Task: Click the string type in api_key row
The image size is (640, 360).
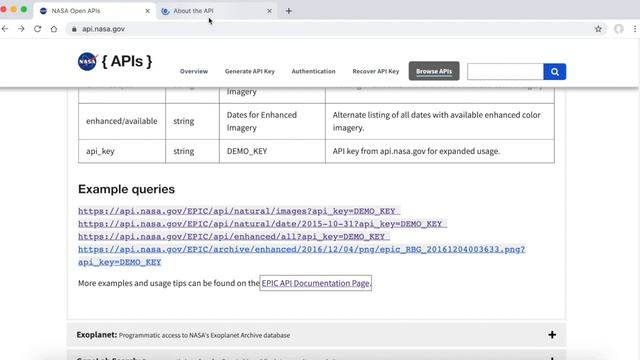Action: coord(192,151)
